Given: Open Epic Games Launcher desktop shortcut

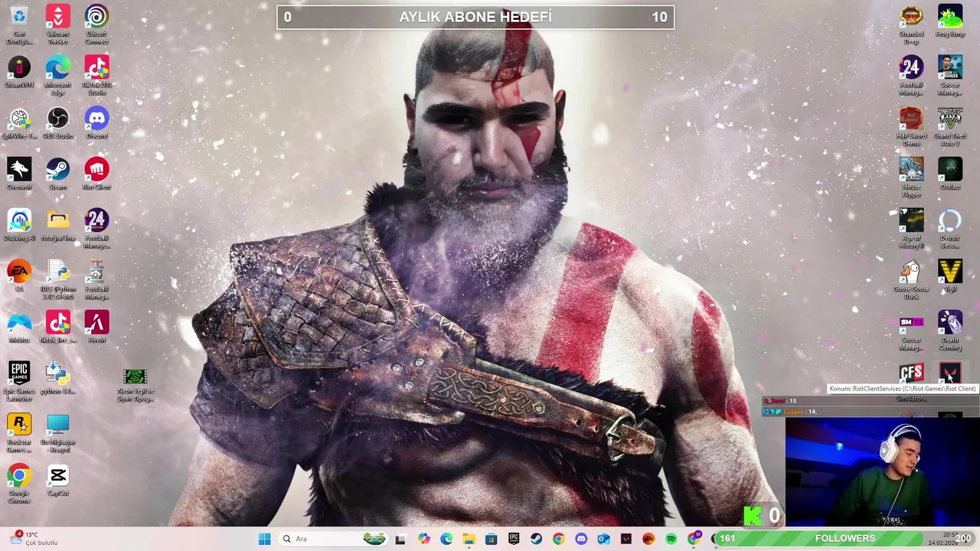Looking at the screenshot, I should [x=19, y=381].
